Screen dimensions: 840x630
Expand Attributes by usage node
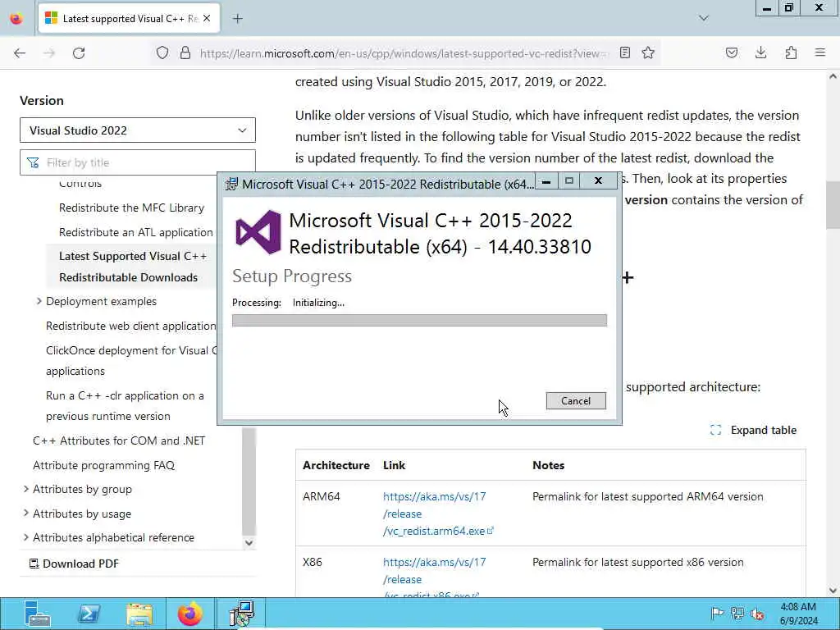(25, 514)
